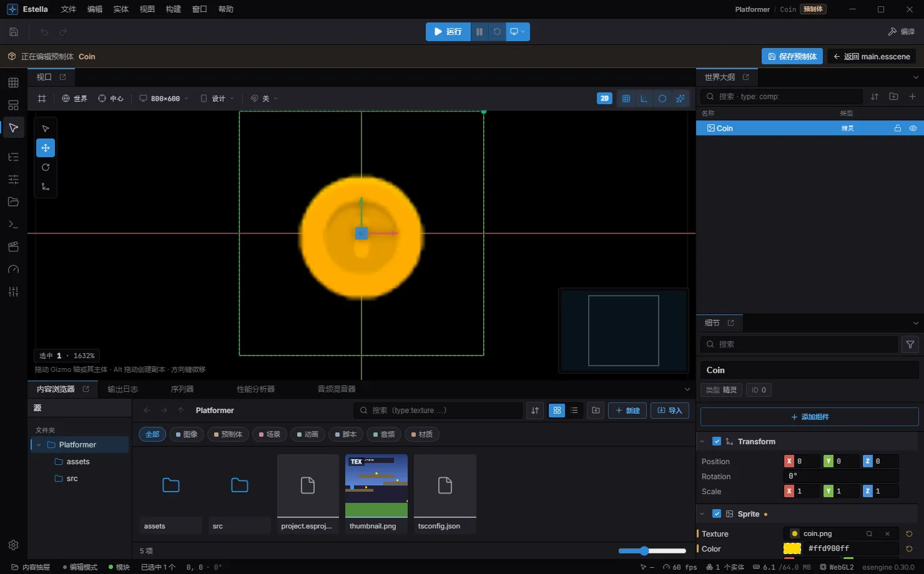Open the 构建 menu

click(x=174, y=9)
